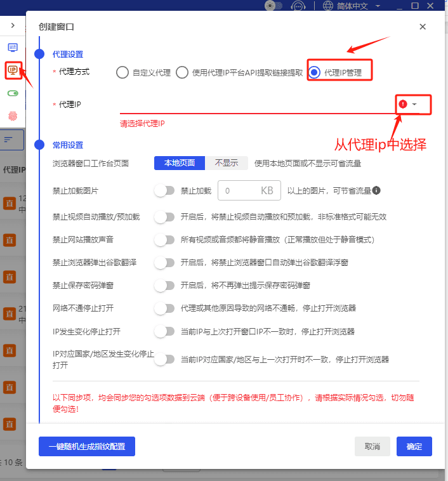
Task: Open the fingerprint sidebar icon
Action: point(13,115)
